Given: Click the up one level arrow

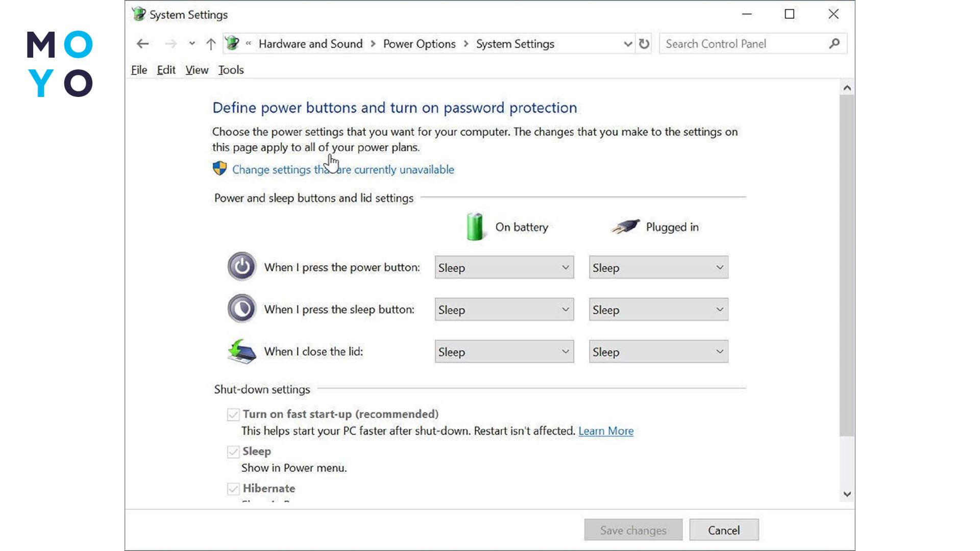Looking at the screenshot, I should 211,44.
